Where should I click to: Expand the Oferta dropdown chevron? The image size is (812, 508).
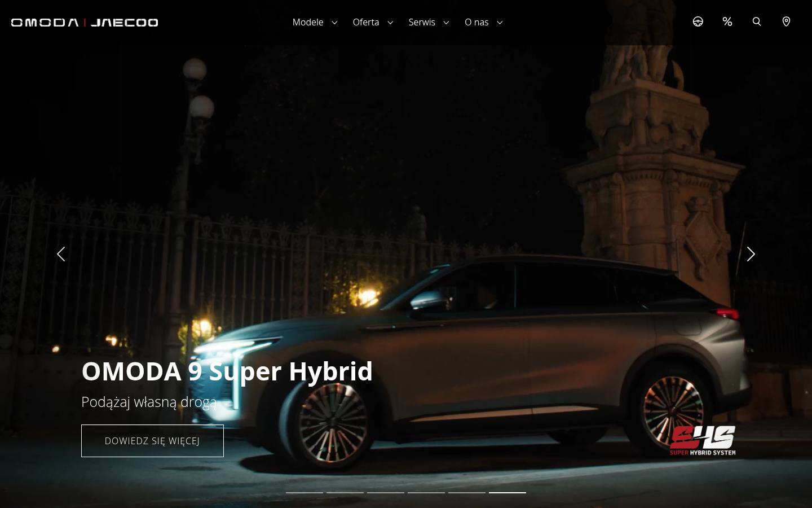[390, 23]
